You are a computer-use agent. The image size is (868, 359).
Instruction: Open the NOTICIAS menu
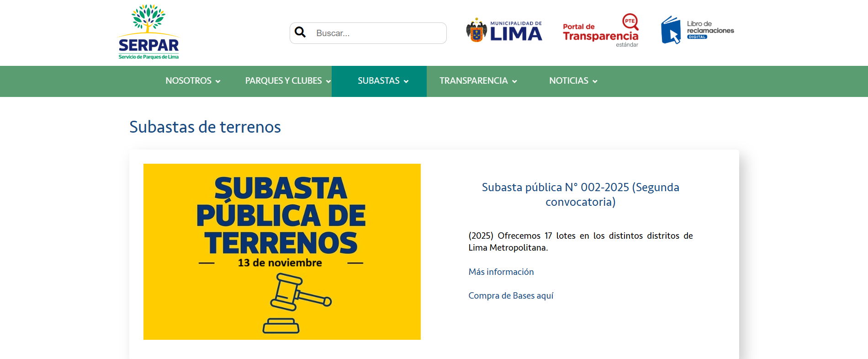[x=573, y=81]
